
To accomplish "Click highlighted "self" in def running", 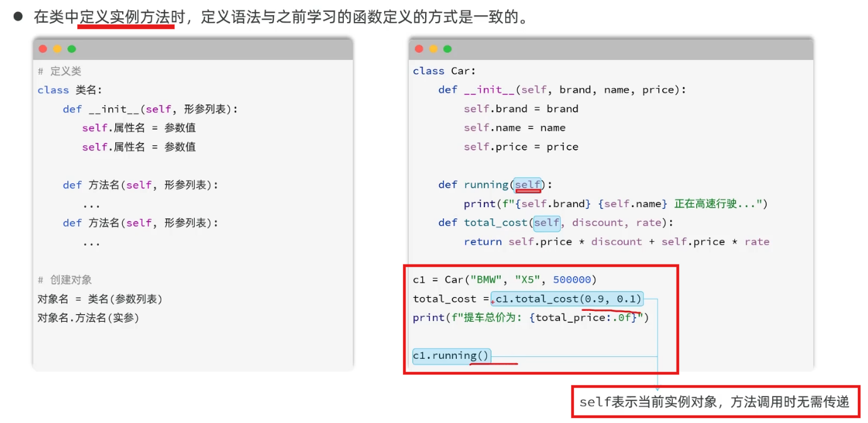I will (527, 184).
